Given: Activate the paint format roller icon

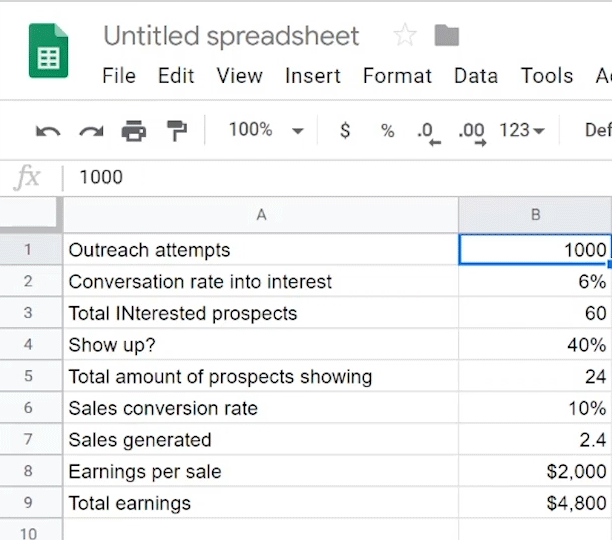Looking at the screenshot, I should 176,131.
